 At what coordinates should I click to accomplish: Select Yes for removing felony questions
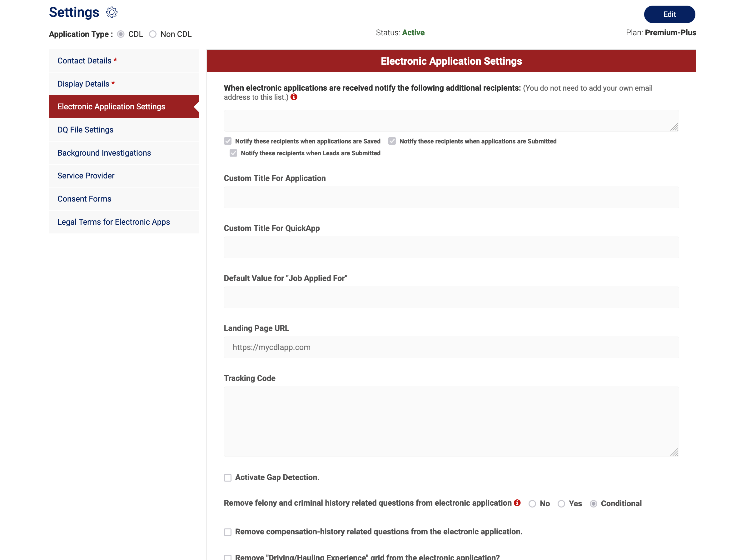561,504
